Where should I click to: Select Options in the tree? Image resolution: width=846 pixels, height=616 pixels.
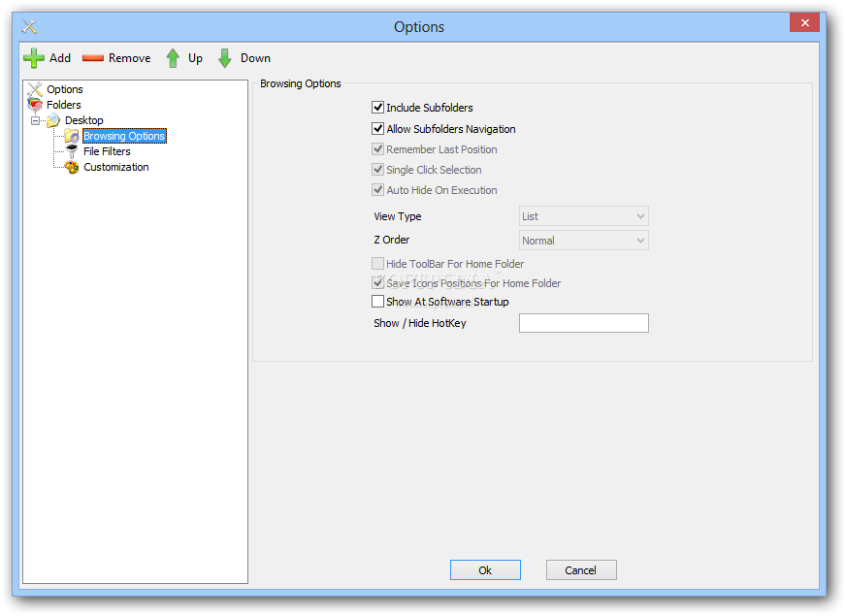point(65,89)
